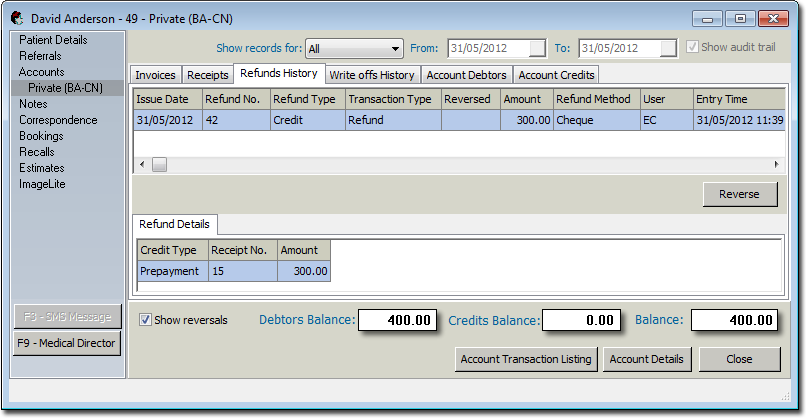Screen dimensions: 806x418
Task: Expand the Show records for dropdown
Action: (x=396, y=48)
